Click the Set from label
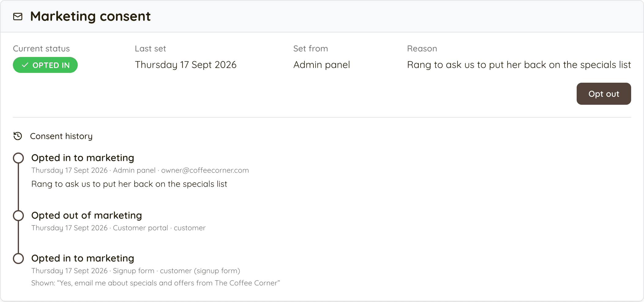This screenshot has width=644, height=302. point(310,49)
